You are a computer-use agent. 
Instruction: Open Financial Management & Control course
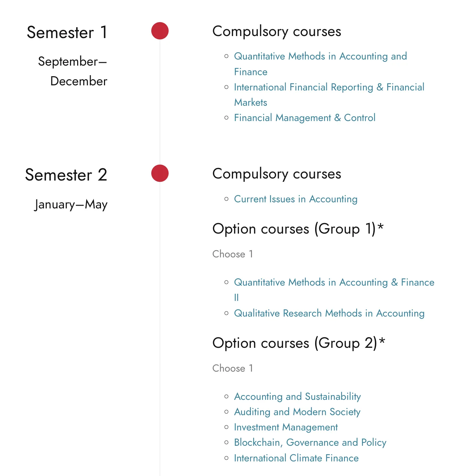pos(305,118)
